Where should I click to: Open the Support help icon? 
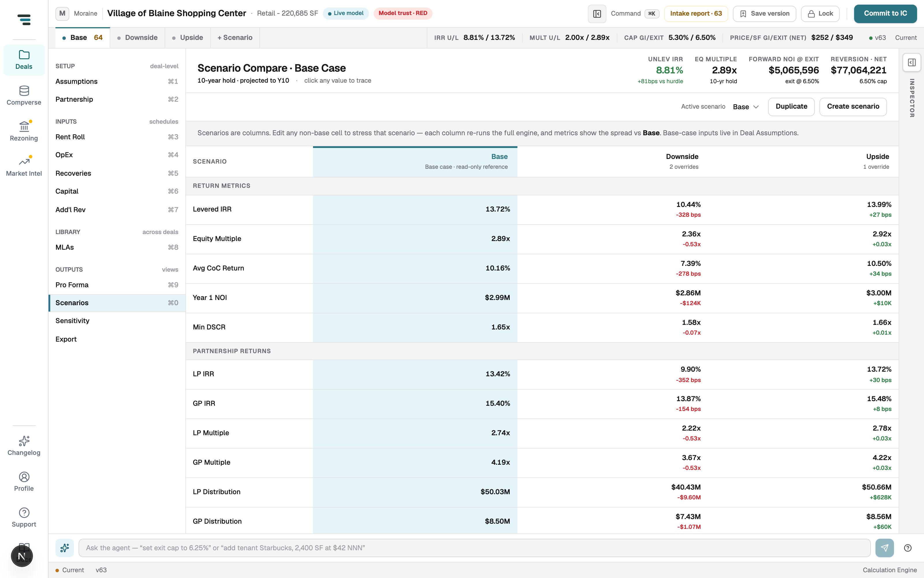(x=24, y=512)
